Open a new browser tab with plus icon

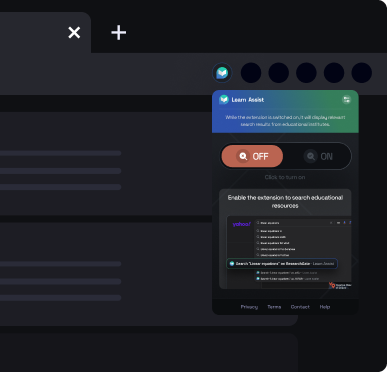tap(119, 33)
